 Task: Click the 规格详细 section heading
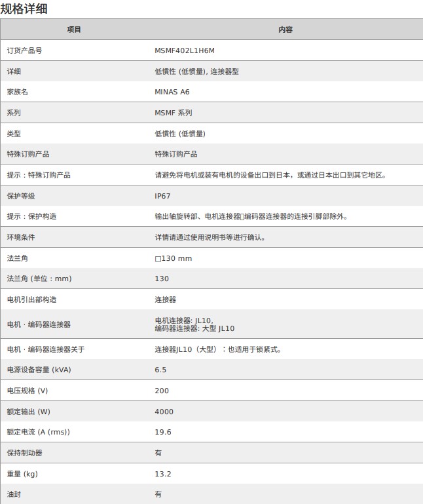click(x=24, y=9)
